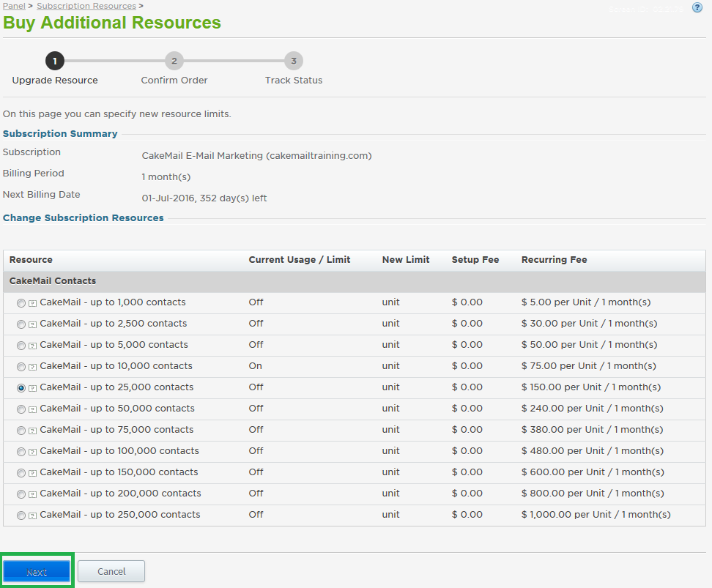Click the info icon beside 200,000 contacts
Screen dimensions: 712x588
point(33,494)
